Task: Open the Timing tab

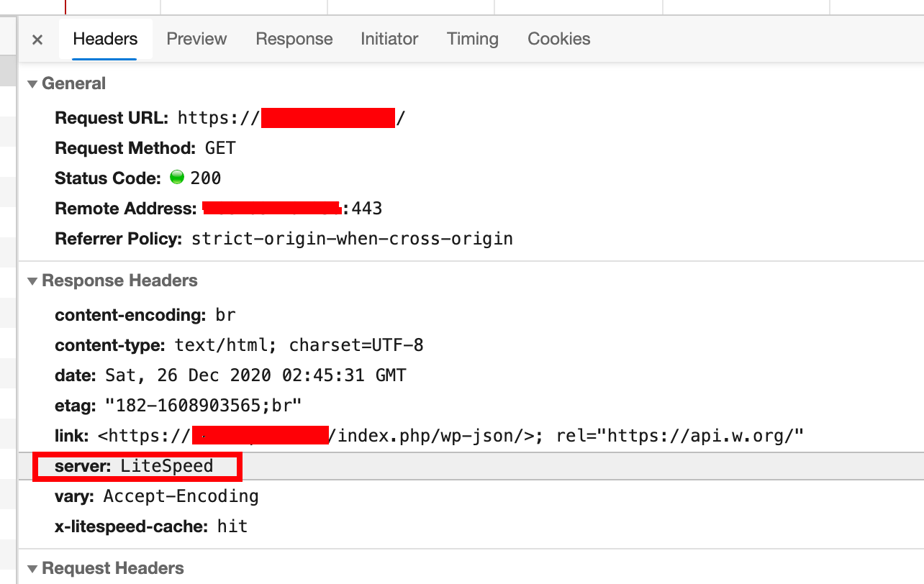Action: tap(472, 39)
